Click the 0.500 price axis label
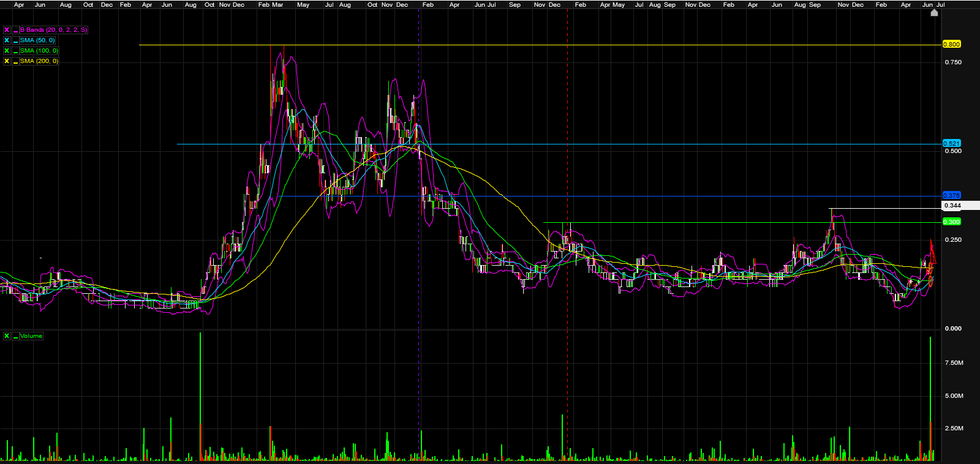The image size is (980, 464). pos(953,151)
